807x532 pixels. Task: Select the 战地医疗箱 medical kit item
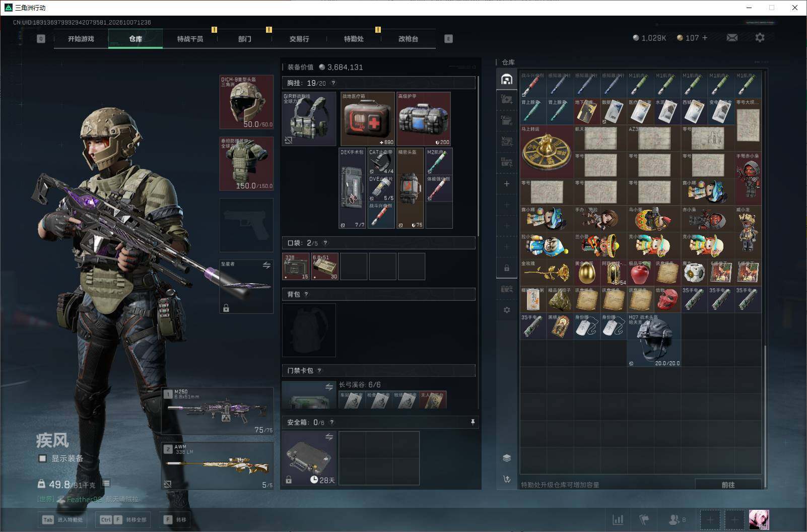[368, 119]
